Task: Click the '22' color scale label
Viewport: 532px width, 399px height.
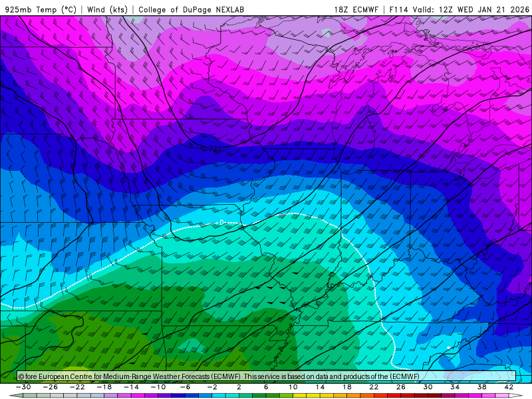Action: (x=374, y=387)
